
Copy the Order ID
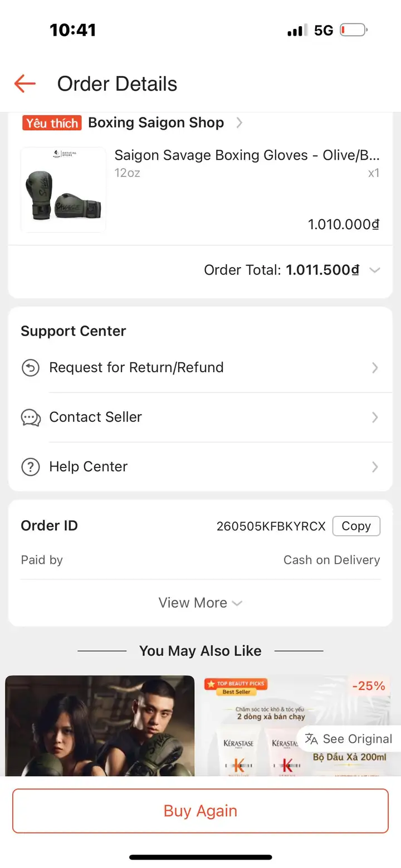pyautogui.click(x=356, y=526)
